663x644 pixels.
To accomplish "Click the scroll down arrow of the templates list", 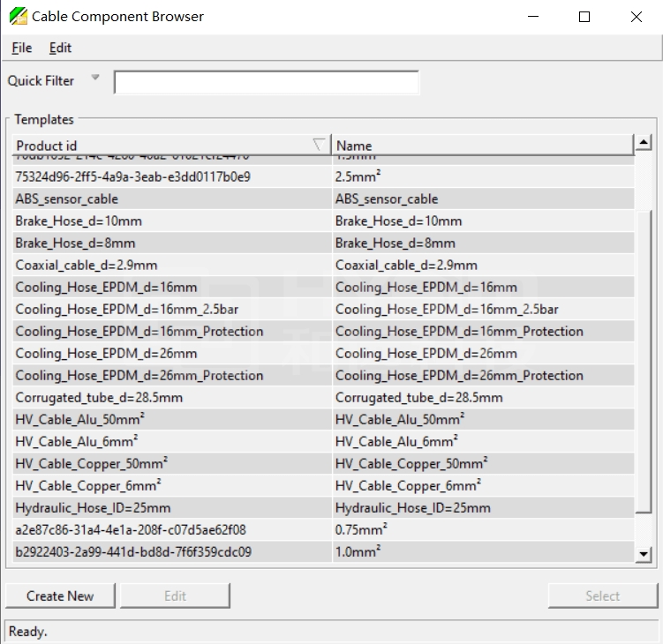I will click(643, 554).
